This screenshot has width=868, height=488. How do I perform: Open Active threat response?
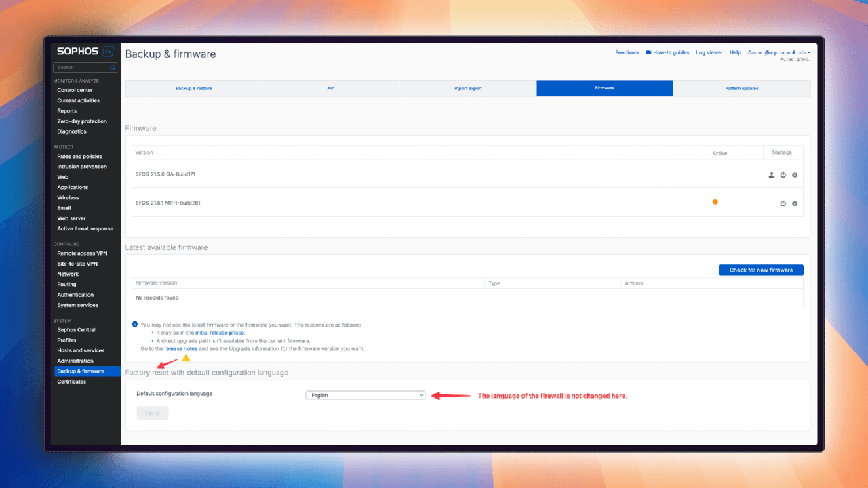pos(85,229)
